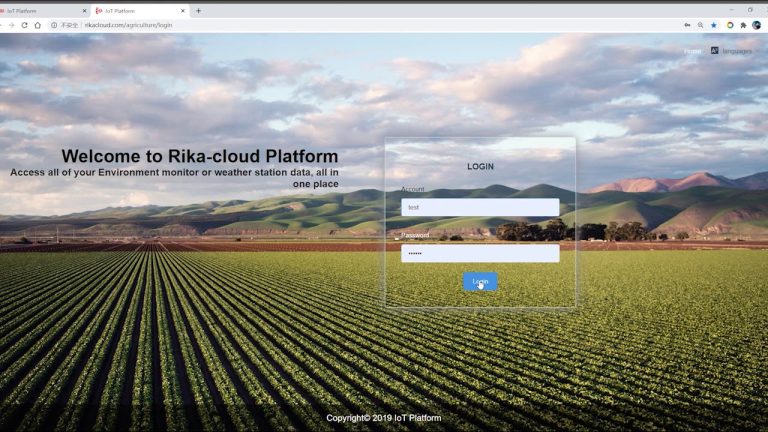Click the Welcome to Rika-cloud Platform heading

200,156
